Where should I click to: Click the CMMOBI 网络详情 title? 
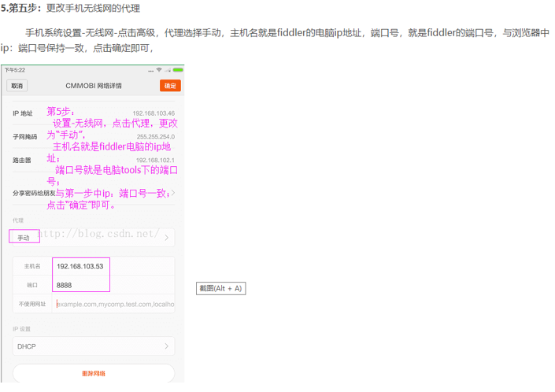click(x=94, y=86)
